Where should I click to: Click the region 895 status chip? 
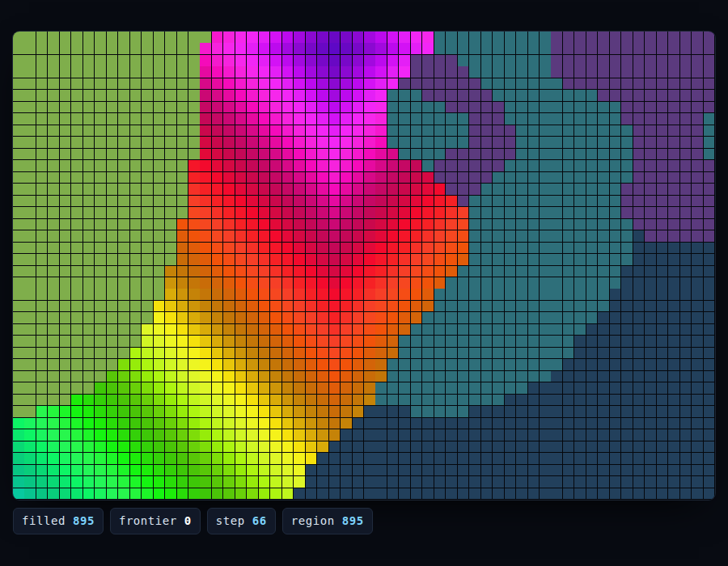tap(328, 521)
